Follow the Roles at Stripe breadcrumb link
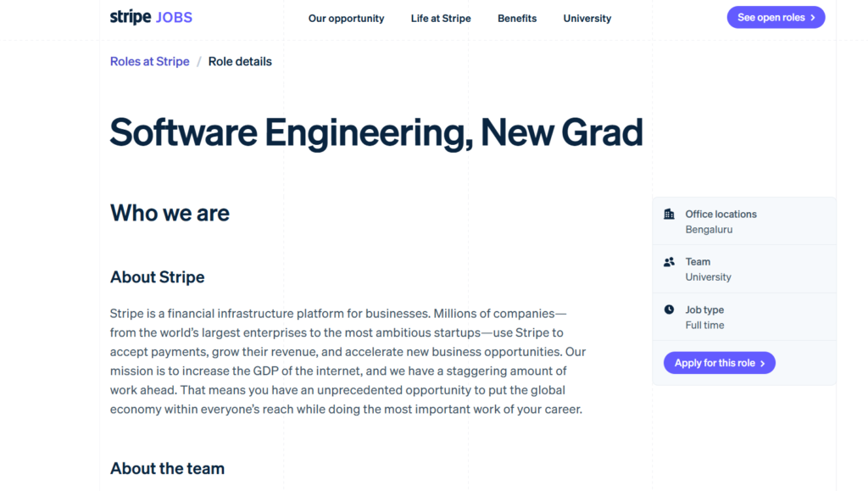 coord(149,61)
